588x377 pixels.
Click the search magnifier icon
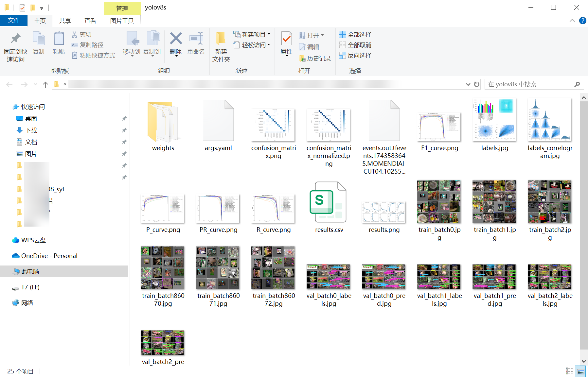pyautogui.click(x=577, y=84)
